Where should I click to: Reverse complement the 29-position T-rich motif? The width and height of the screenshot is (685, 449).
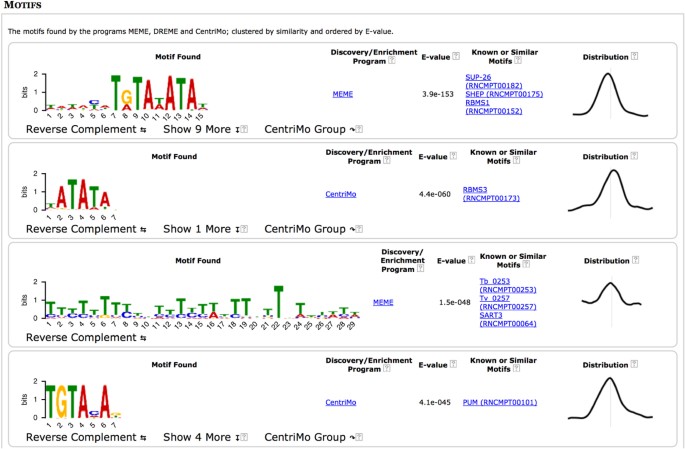[x=86, y=337]
